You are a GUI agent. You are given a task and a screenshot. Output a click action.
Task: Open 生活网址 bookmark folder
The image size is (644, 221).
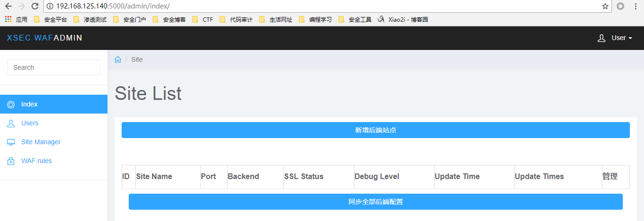(x=276, y=19)
